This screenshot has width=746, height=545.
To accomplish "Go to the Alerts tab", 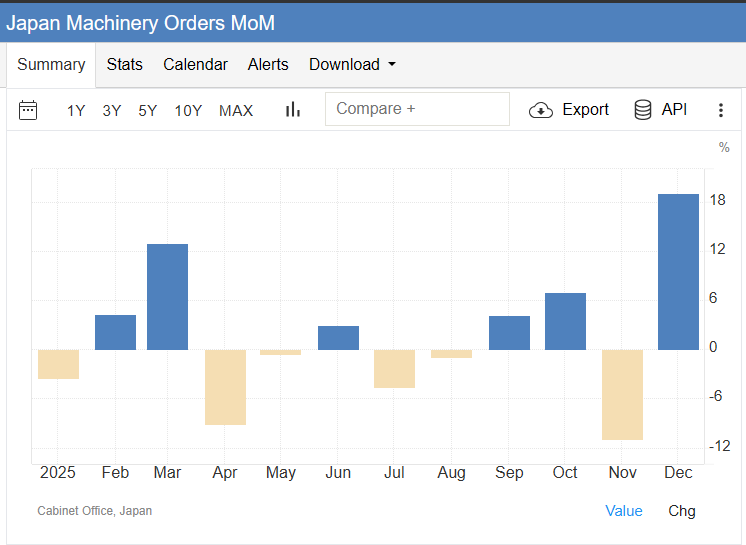I will 268,65.
